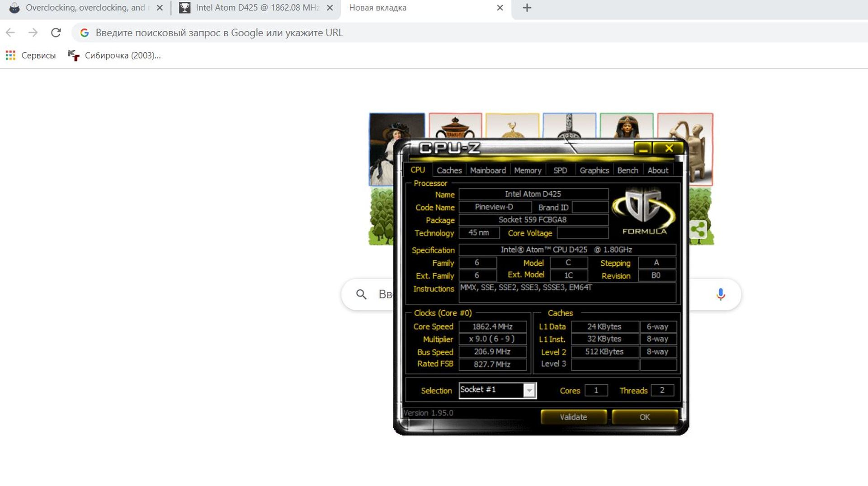Close the CPU-Z window
The width and height of the screenshot is (868, 486).
(x=669, y=148)
